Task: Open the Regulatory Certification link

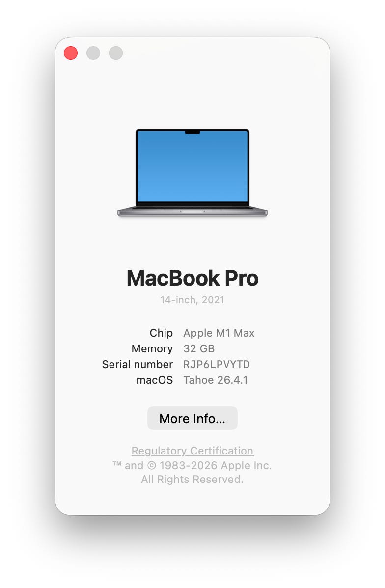Action: (192, 451)
